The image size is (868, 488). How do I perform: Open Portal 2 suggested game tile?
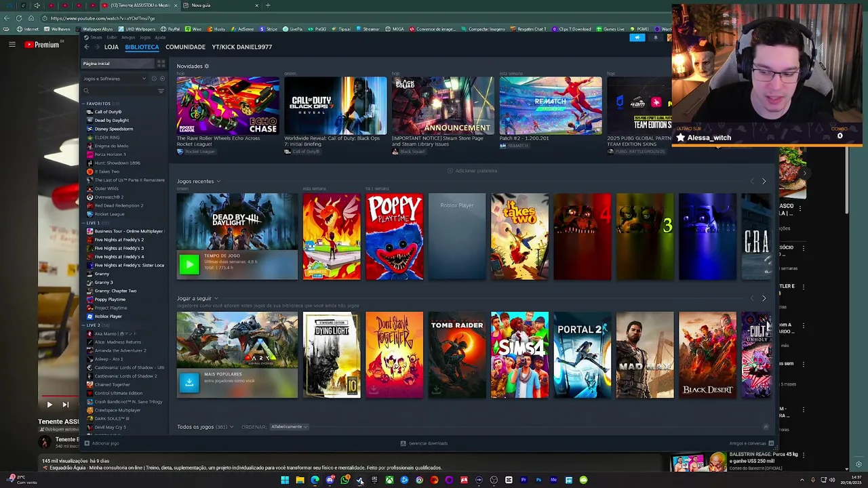tap(582, 354)
